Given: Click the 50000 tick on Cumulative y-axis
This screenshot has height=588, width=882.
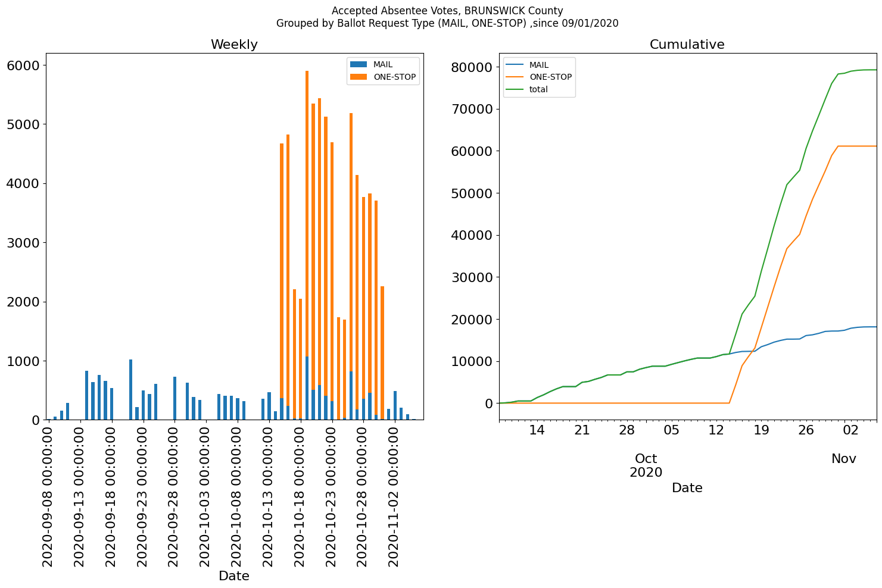Looking at the screenshot, I should pyautogui.click(x=472, y=193).
